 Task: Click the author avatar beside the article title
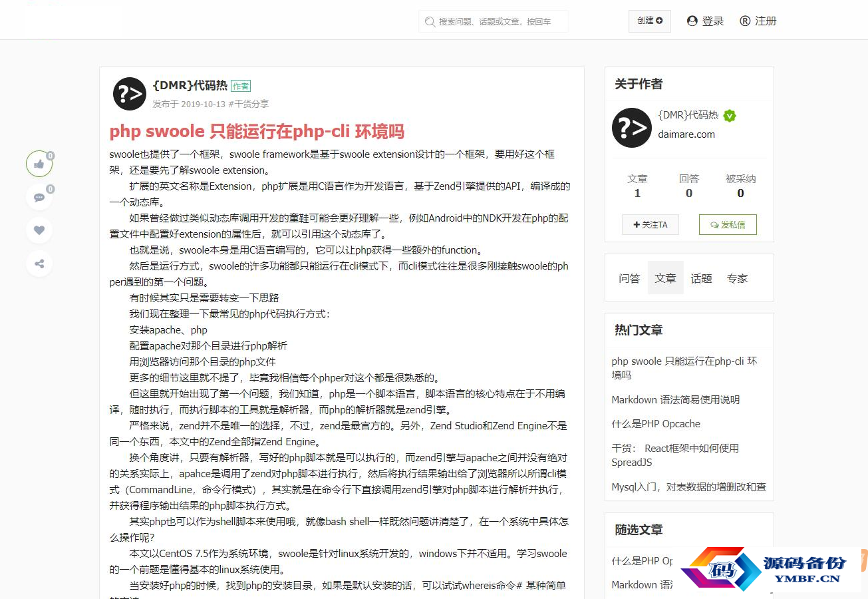coord(130,94)
